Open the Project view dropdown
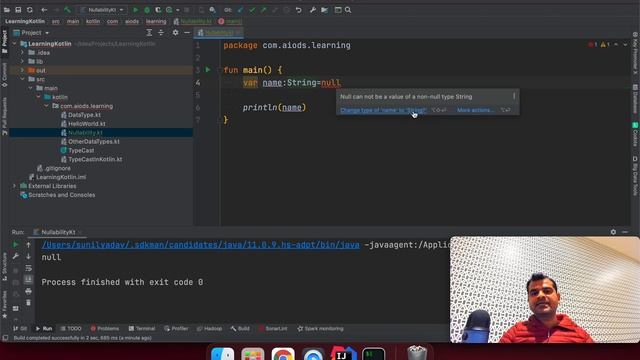Screen dimensions: 640x360 coord(32,33)
